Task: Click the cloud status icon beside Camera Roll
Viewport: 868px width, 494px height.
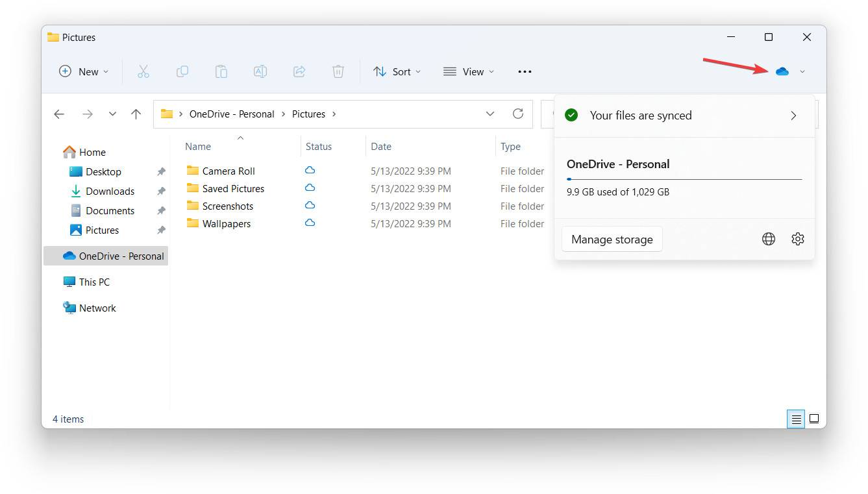Action: 310,170
